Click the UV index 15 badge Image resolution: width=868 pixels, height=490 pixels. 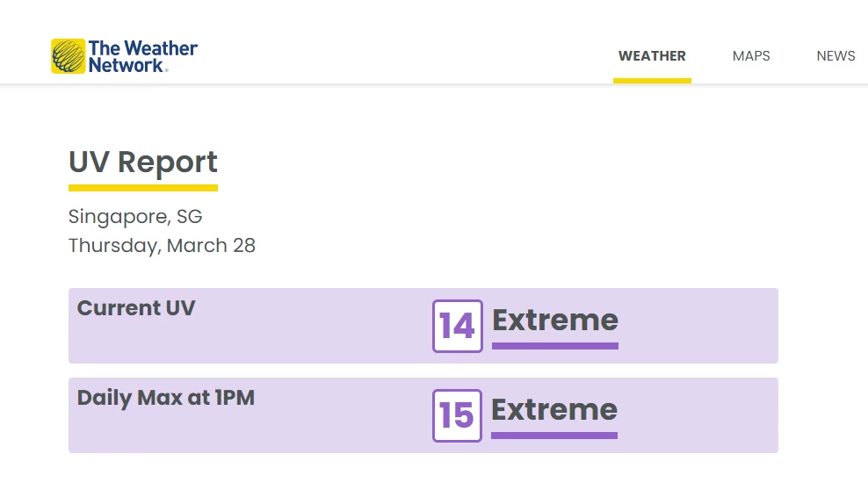click(457, 415)
